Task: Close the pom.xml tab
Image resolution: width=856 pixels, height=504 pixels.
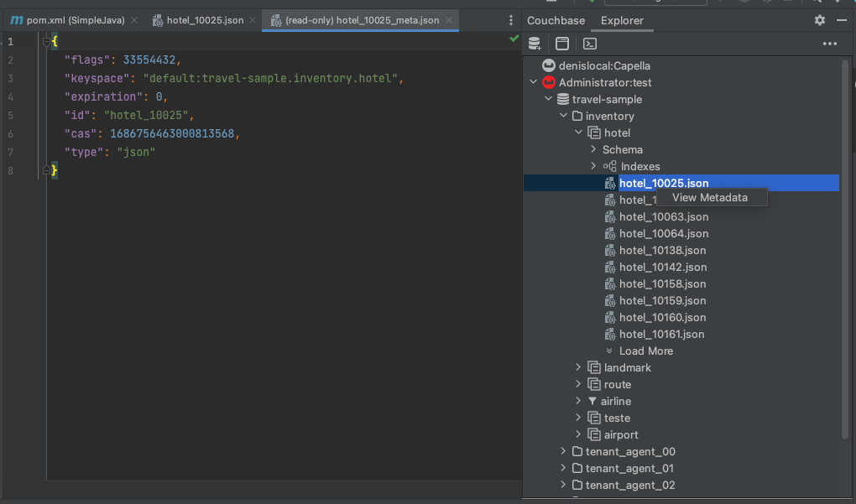Action: [x=134, y=20]
